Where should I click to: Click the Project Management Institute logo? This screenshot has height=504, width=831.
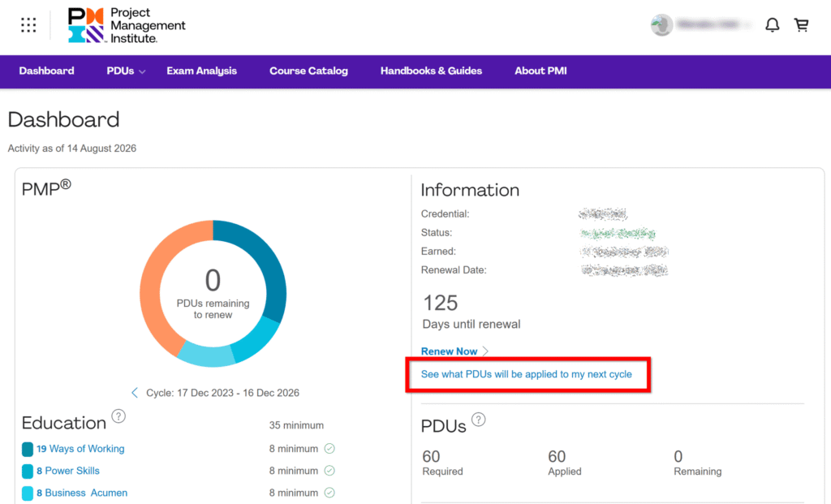point(127,25)
